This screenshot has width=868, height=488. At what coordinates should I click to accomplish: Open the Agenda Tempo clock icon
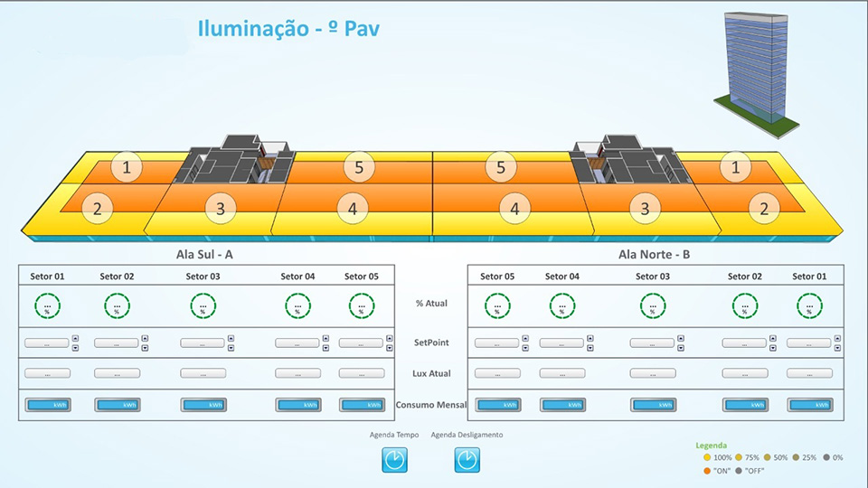pyautogui.click(x=395, y=460)
